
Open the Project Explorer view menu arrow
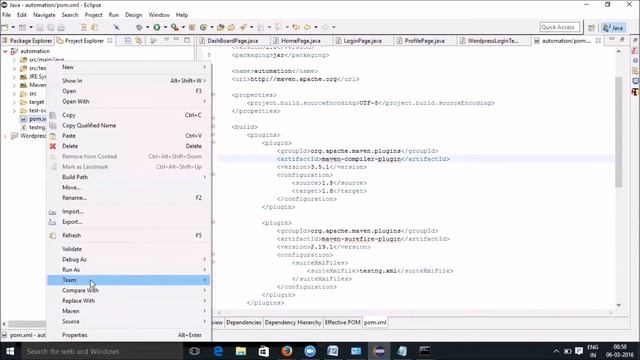click(167, 40)
